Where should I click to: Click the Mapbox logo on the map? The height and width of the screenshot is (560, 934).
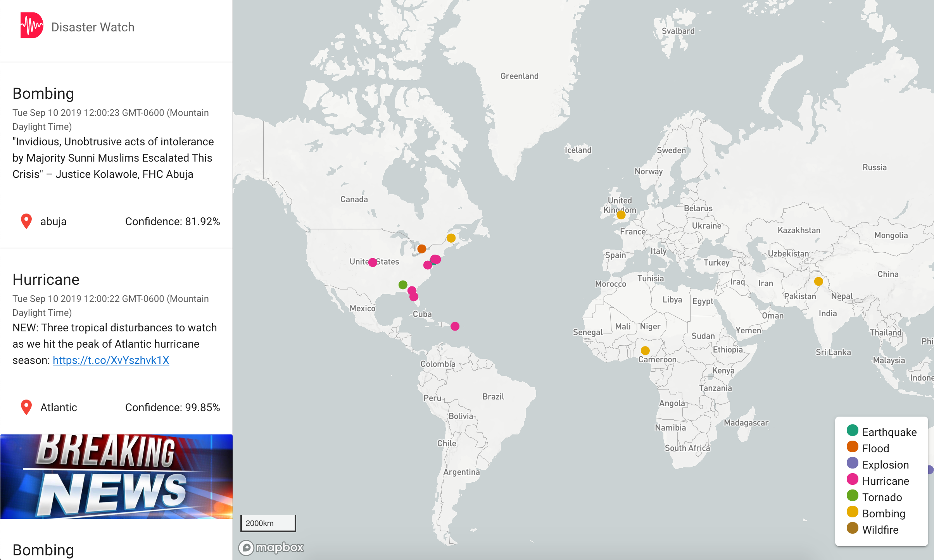pyautogui.click(x=271, y=547)
